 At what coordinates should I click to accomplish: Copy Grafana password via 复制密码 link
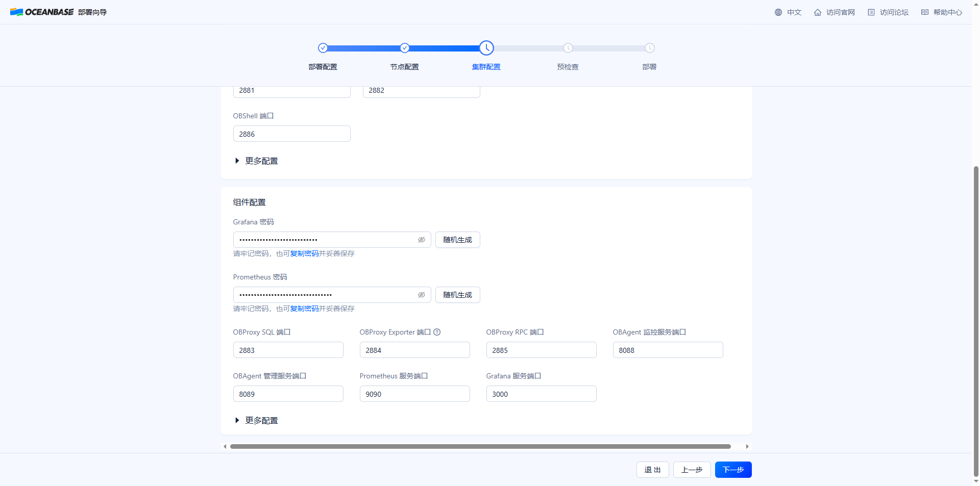pyautogui.click(x=304, y=253)
